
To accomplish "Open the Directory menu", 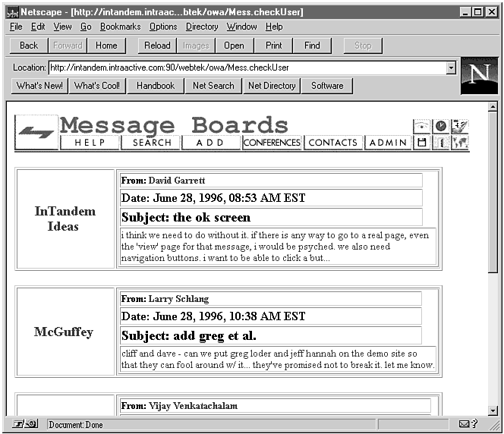I will pyautogui.click(x=202, y=27).
